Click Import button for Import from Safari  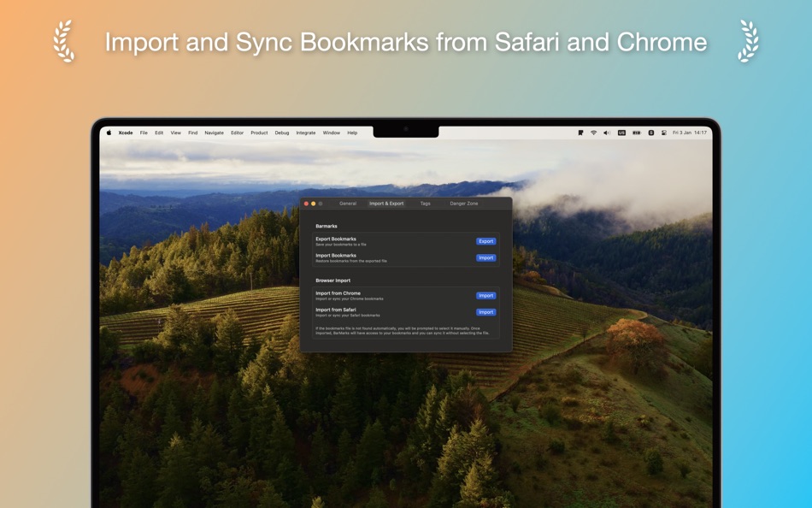(x=485, y=312)
